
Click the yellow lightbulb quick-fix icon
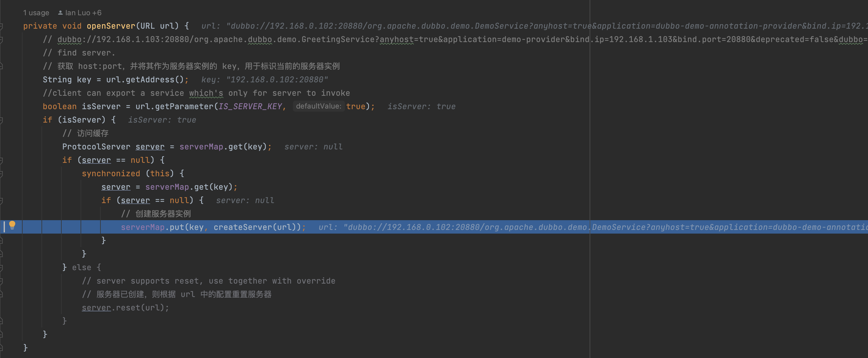(x=12, y=225)
